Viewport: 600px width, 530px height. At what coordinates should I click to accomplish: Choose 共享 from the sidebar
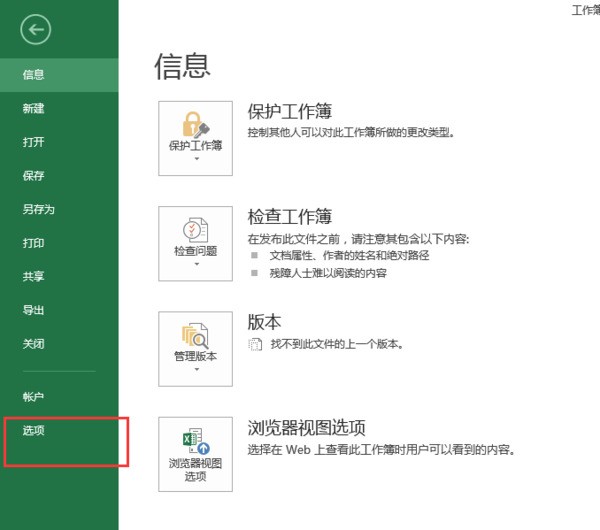(34, 276)
